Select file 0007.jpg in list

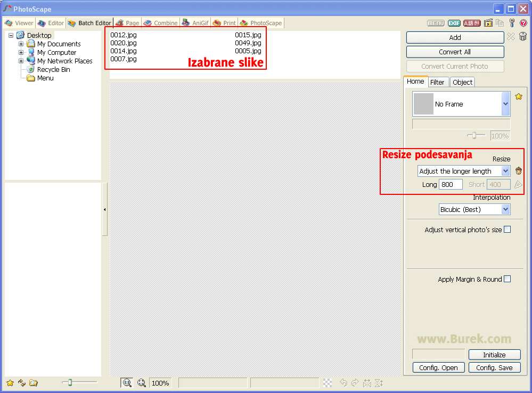[x=124, y=59]
